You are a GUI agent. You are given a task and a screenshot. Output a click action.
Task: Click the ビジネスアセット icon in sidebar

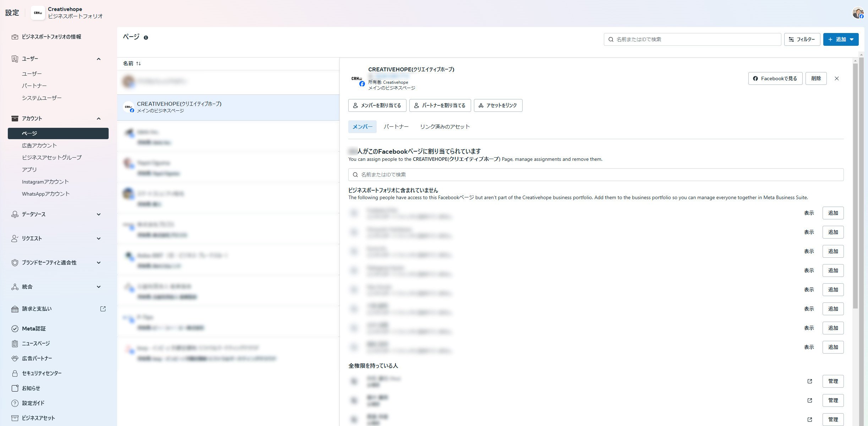[15, 418]
